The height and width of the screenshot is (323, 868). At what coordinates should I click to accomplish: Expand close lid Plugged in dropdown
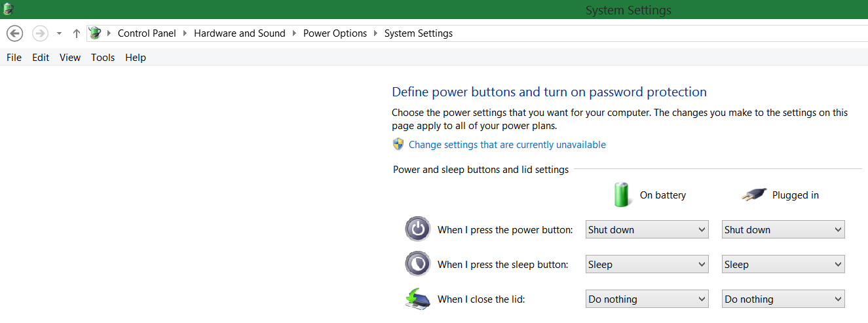click(x=783, y=299)
